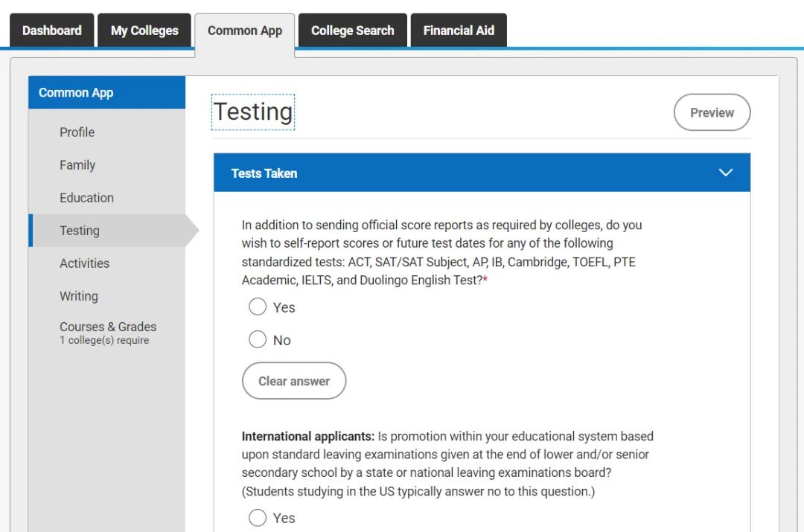Open Activities section in sidebar
The width and height of the screenshot is (804, 532).
(x=84, y=263)
